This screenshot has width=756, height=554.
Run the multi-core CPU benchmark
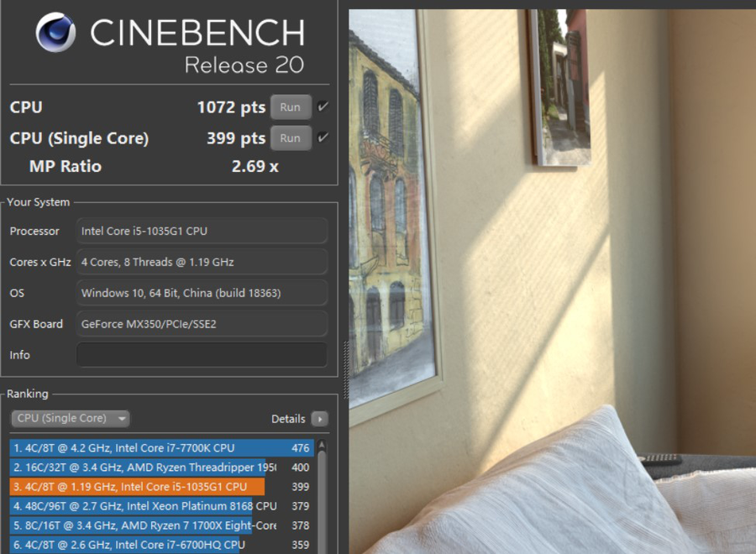click(290, 107)
